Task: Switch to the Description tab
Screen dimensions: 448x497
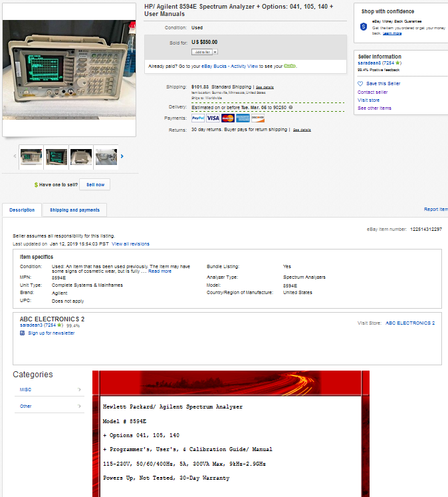Action: tap(22, 210)
